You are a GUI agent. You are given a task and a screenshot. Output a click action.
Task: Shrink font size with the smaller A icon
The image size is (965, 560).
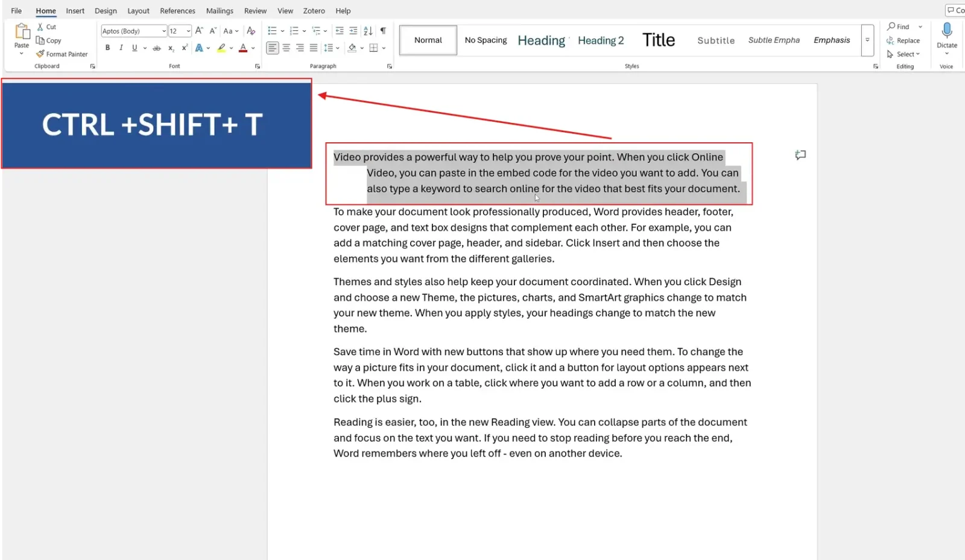point(213,31)
